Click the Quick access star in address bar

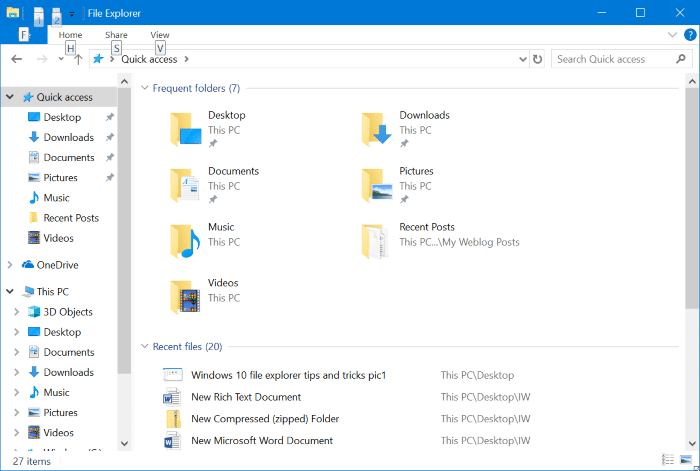pos(98,59)
